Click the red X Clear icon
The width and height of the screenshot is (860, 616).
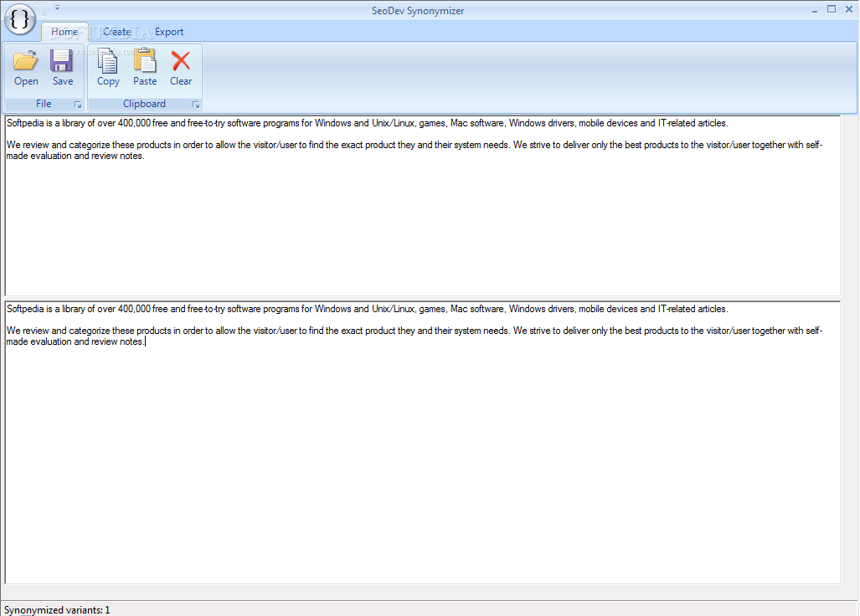181,61
